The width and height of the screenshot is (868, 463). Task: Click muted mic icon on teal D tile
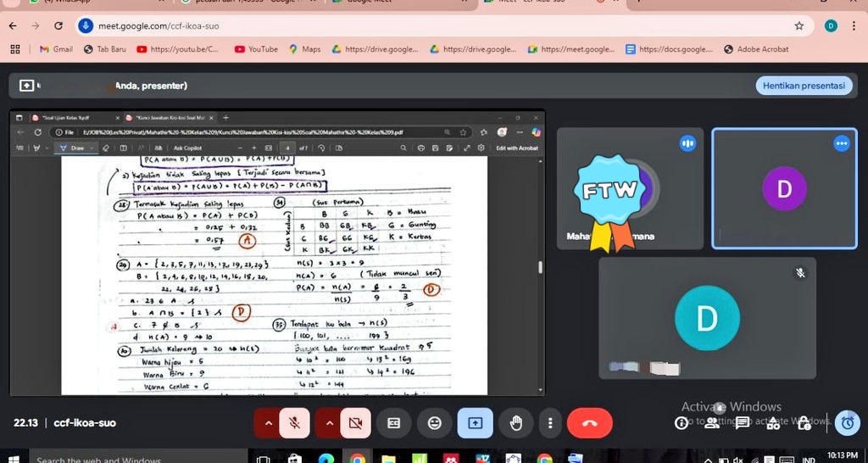800,272
